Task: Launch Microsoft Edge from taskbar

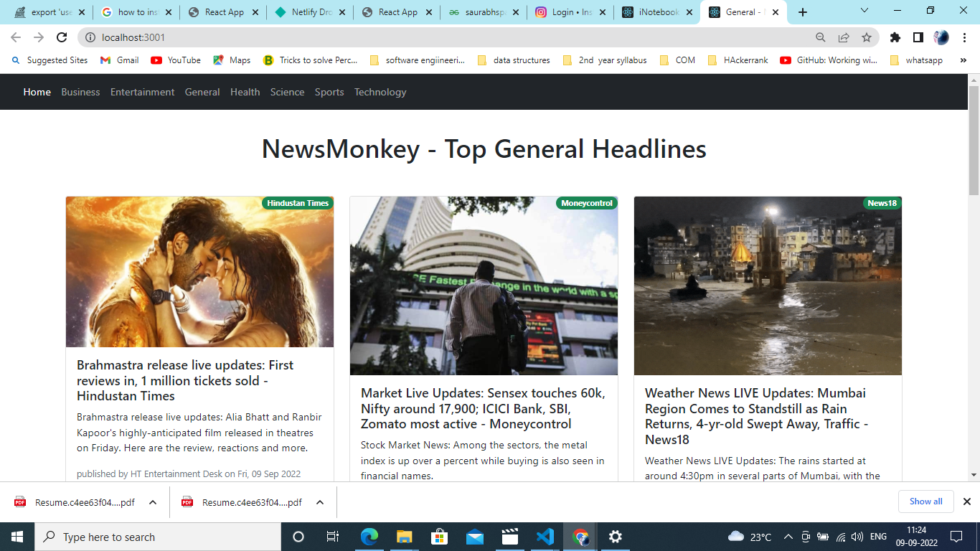Action: [x=369, y=537]
